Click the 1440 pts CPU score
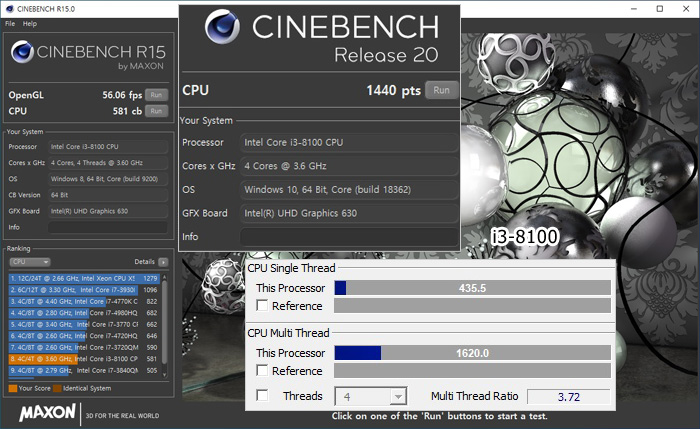 [x=393, y=91]
